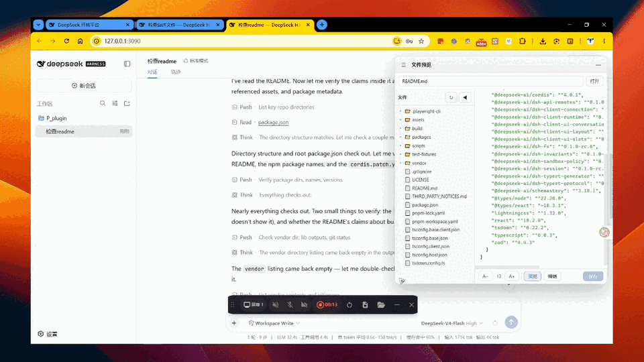Click the new tab plus button

pyautogui.click(x=322, y=25)
